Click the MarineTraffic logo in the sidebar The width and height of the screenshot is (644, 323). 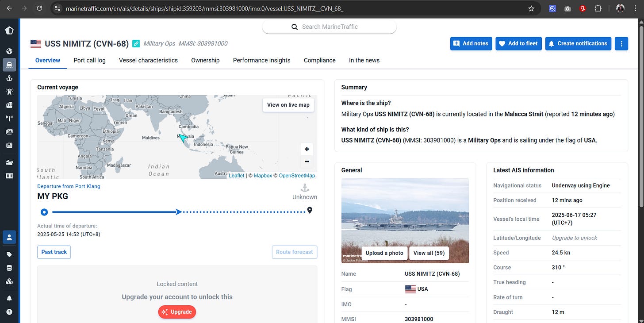[x=9, y=31]
